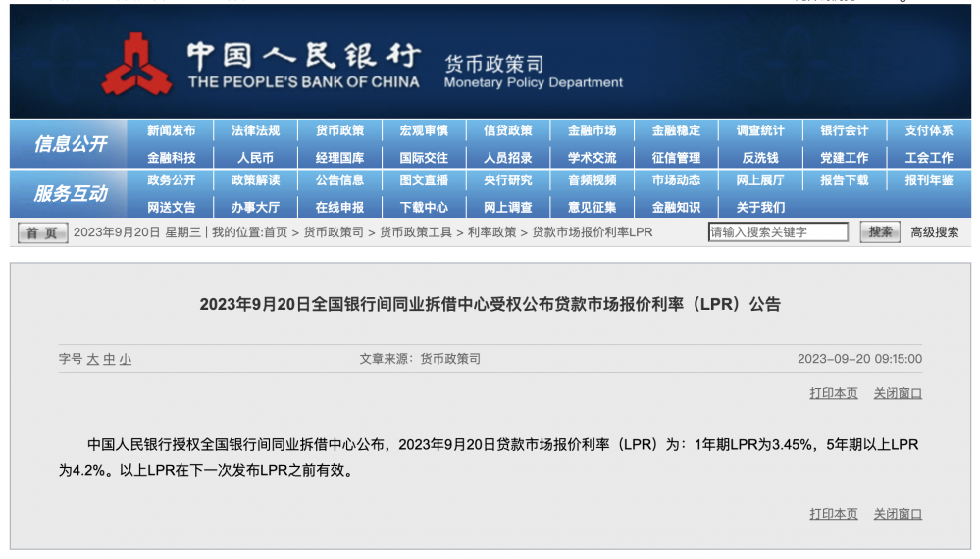980x559 pixels.
Task: Click breadcrumb link 首页 after 我的位置
Action: tap(276, 232)
